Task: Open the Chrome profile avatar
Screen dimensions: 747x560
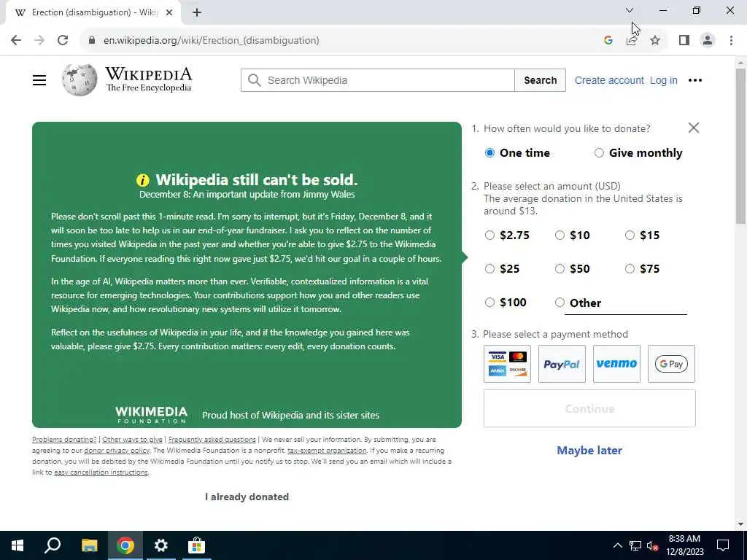Action: [x=708, y=40]
